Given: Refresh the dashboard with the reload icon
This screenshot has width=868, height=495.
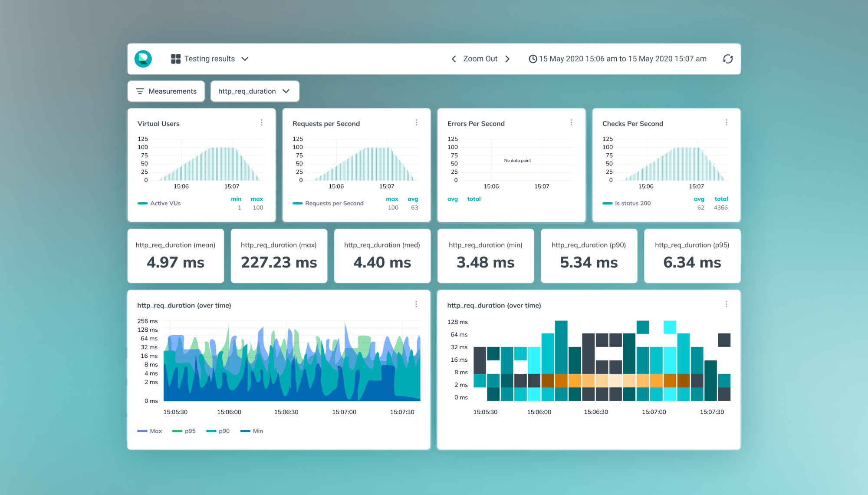Looking at the screenshot, I should [x=728, y=59].
